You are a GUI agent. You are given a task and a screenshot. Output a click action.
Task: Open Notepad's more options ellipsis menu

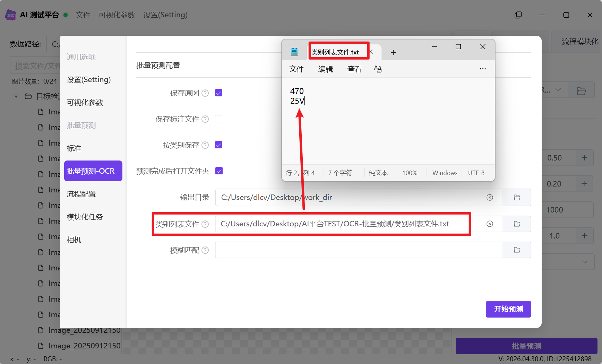483,69
